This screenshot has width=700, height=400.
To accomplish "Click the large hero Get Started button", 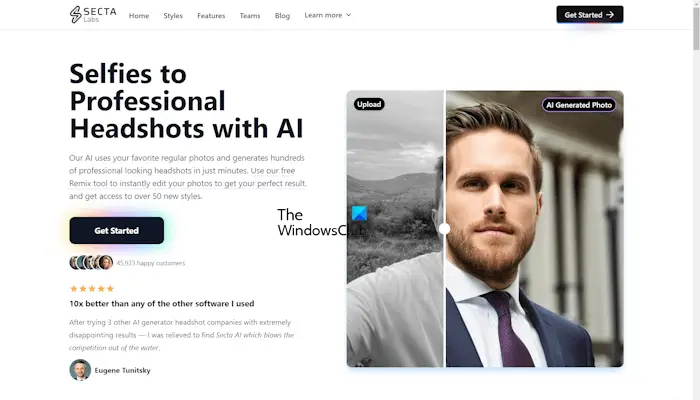I will 117,230.
